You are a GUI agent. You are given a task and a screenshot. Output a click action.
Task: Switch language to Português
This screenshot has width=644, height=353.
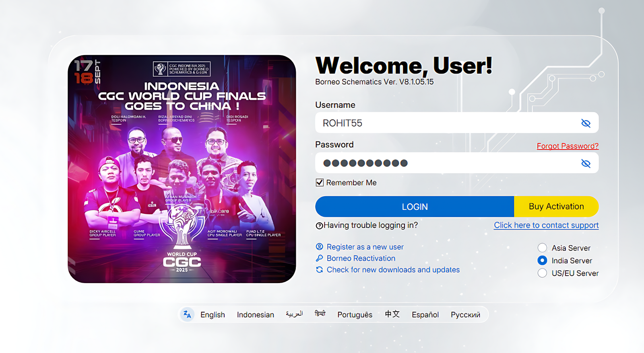(x=355, y=315)
